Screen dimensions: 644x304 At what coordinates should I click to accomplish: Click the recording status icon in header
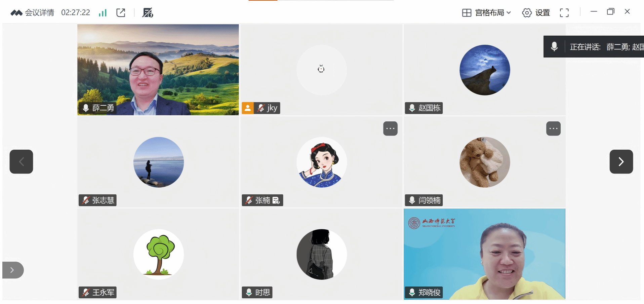[148, 13]
